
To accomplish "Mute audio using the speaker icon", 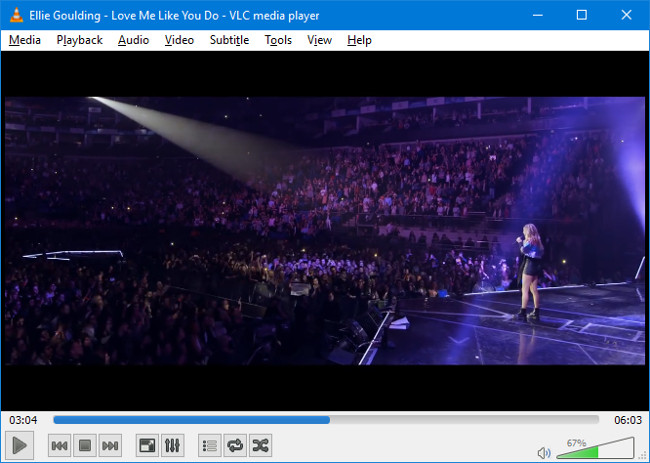I will coord(543,452).
